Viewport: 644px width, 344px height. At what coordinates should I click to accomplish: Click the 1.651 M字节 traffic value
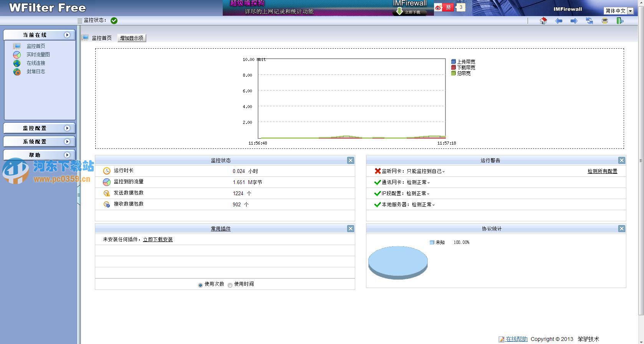point(247,182)
